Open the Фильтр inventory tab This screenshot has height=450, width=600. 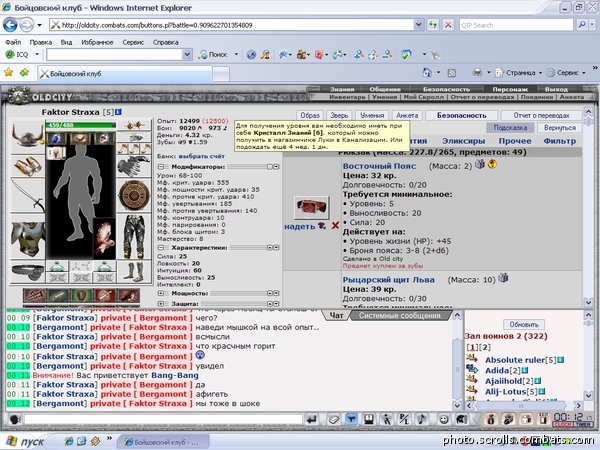coord(559,141)
